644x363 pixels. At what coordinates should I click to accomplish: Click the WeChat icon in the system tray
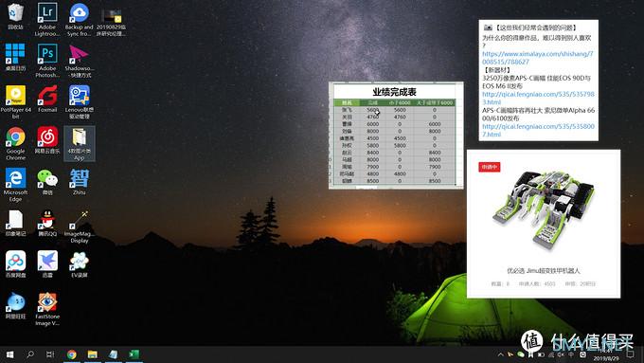point(521,354)
